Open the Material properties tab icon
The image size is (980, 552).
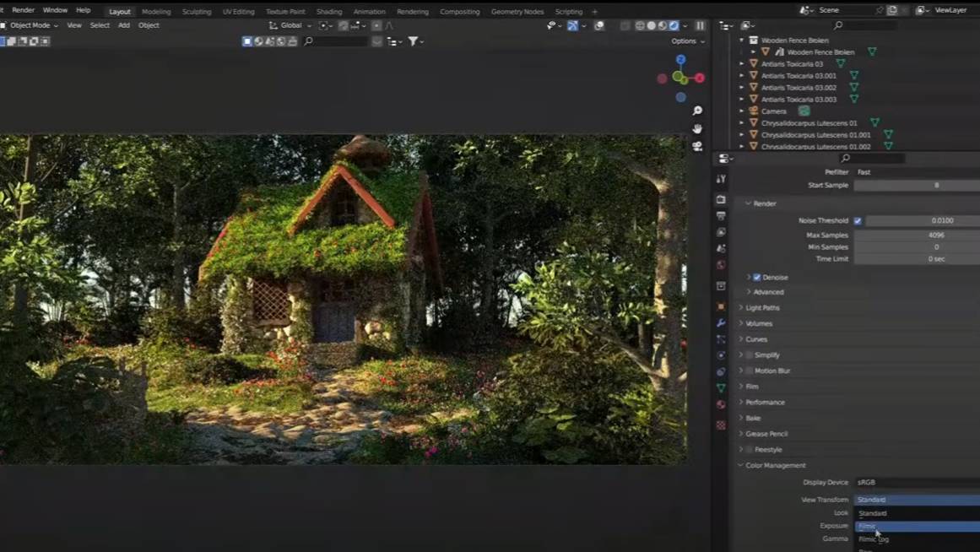(x=721, y=404)
